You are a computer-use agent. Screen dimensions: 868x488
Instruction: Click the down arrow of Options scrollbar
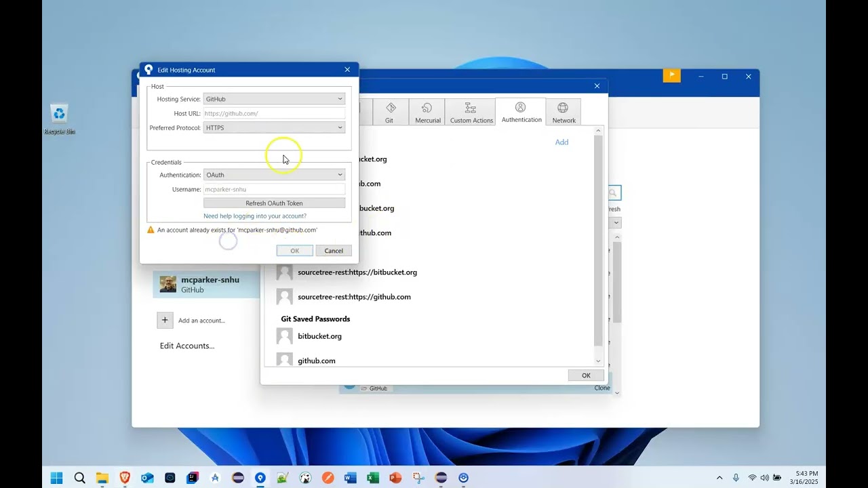click(597, 361)
